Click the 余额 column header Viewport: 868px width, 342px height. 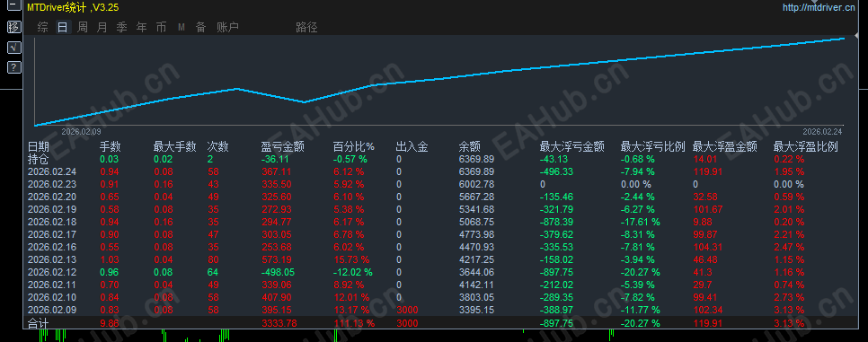[469, 146]
